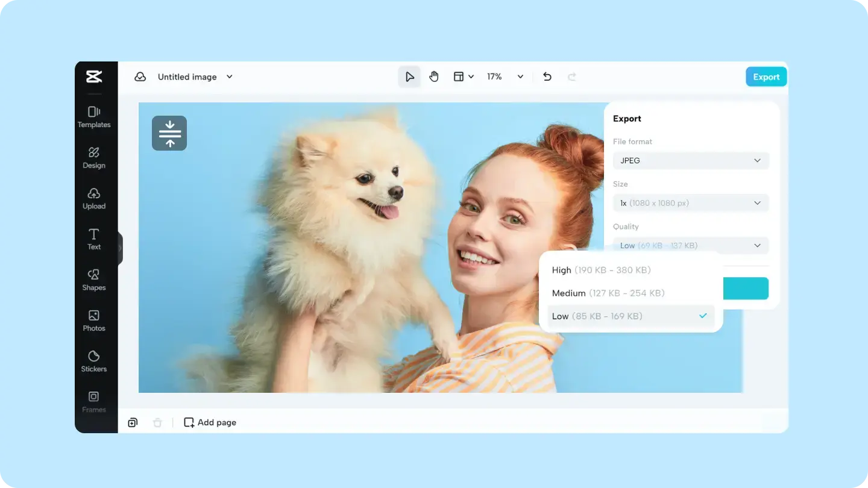Open the Templates panel

click(94, 117)
